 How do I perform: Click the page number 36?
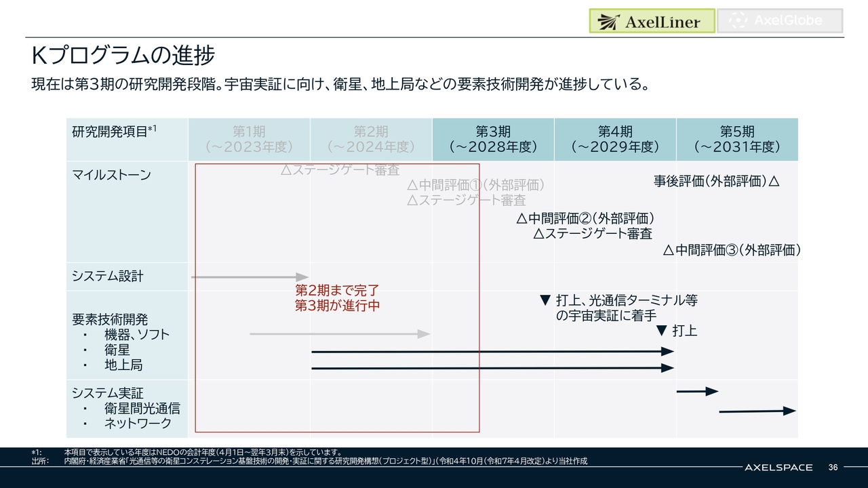tap(833, 468)
